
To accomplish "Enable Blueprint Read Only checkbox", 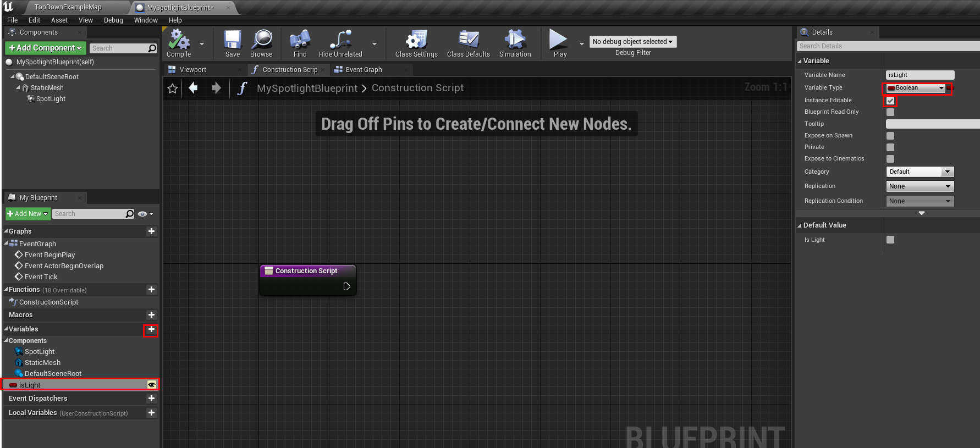I will pos(890,112).
